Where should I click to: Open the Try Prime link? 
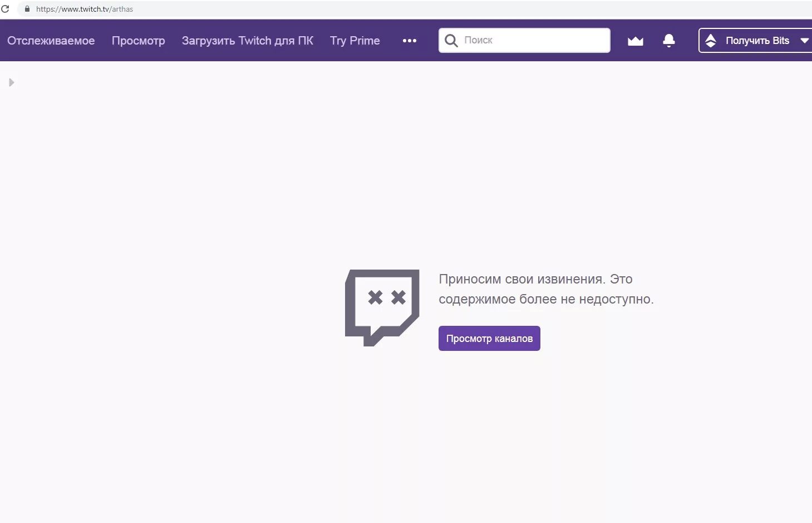355,41
